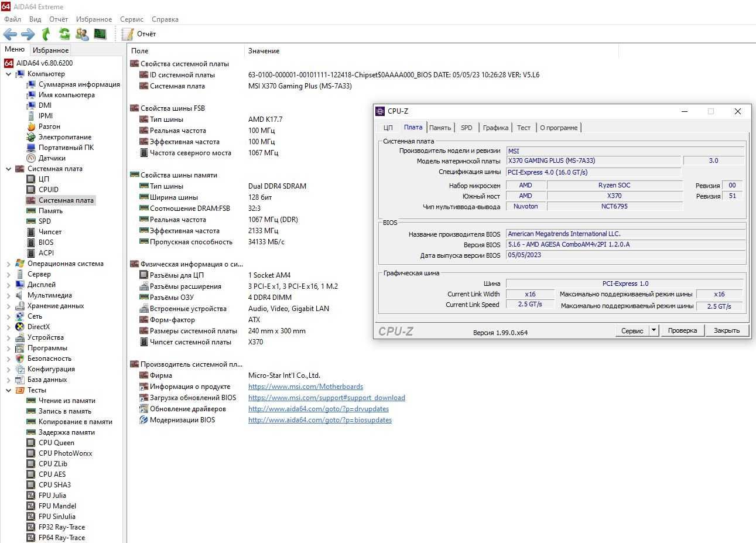The image size is (756, 543).
Task: Select SPD in the AIDA64 tree
Action: coord(45,221)
